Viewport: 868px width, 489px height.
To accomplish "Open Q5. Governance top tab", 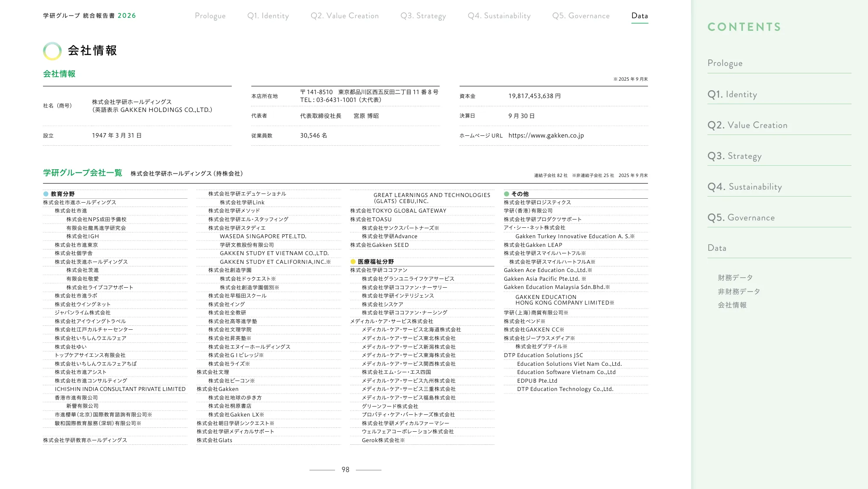I will (581, 16).
